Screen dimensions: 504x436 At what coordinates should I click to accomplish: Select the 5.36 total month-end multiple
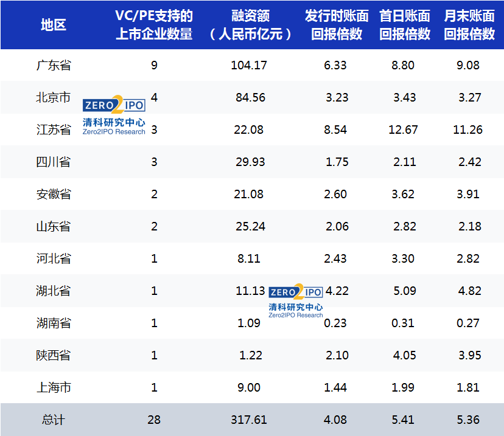tap(468, 420)
